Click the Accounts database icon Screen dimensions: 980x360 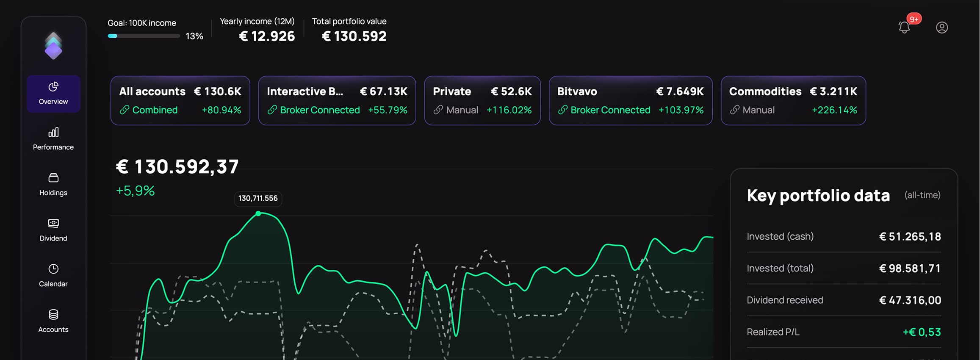pos(53,314)
